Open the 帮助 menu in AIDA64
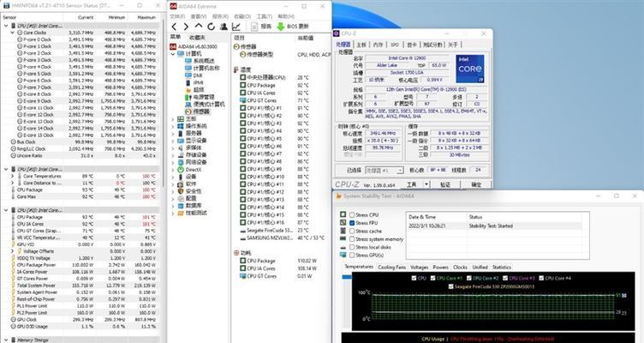Image resolution: width=644 pixels, height=343 pixels. (286, 16)
